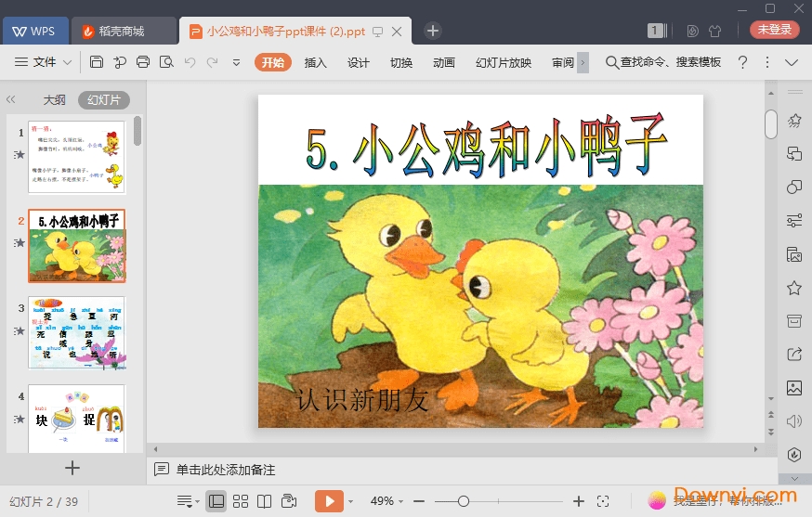Click the 查找命令、搜索模板 search box

(663, 62)
